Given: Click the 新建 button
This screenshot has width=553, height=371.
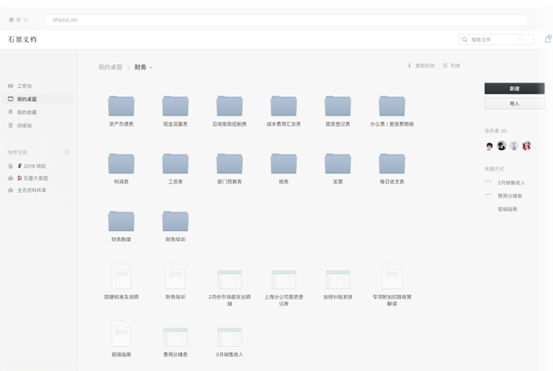Looking at the screenshot, I should click(x=514, y=89).
